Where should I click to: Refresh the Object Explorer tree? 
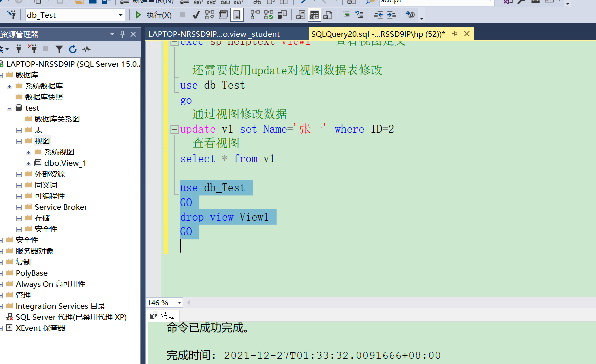[x=73, y=49]
